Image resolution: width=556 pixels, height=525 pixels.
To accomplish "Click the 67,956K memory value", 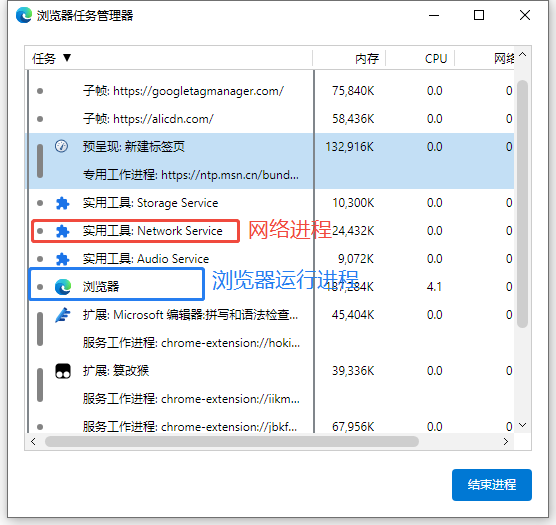I will 353,427.
